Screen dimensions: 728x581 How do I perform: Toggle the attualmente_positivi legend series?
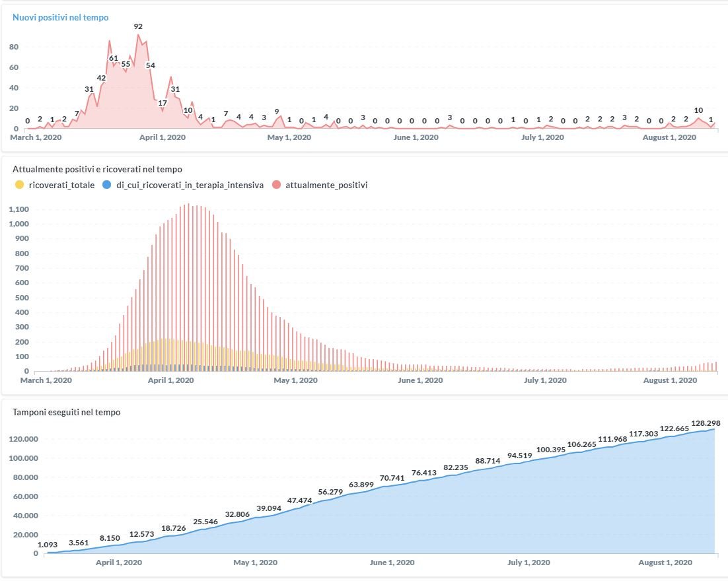pyautogui.click(x=326, y=185)
